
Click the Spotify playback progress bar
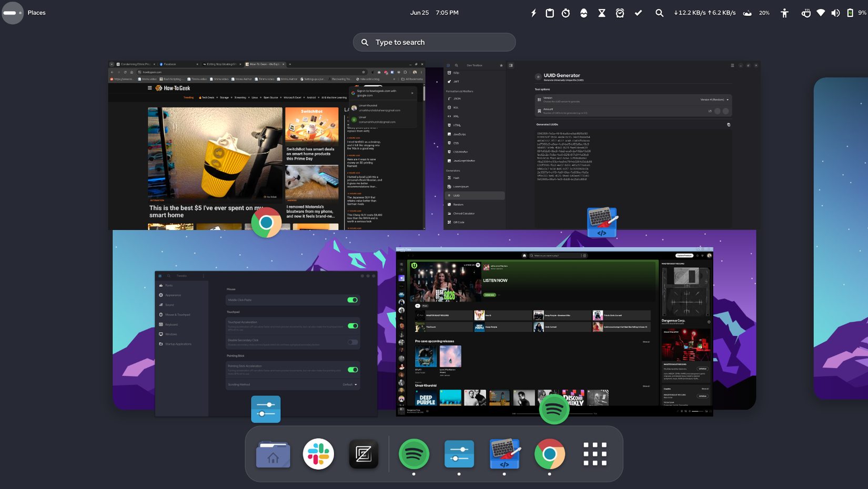coord(554,414)
